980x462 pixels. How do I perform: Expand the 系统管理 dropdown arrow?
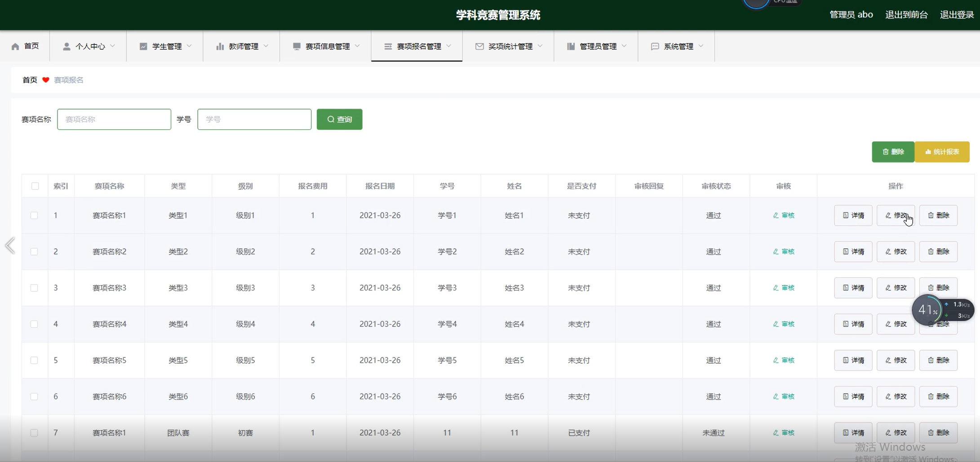coord(701,46)
